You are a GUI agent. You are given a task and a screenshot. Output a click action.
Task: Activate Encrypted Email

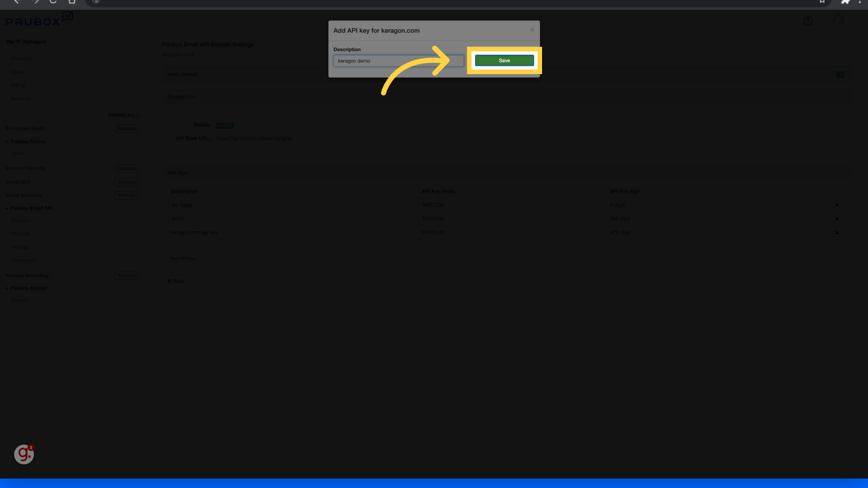tap(126, 129)
